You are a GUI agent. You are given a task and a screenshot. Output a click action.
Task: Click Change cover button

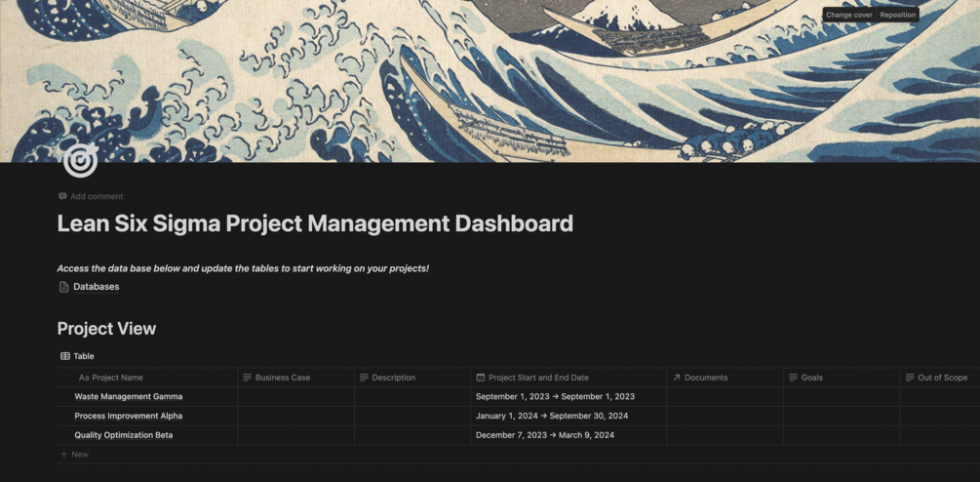click(x=849, y=15)
